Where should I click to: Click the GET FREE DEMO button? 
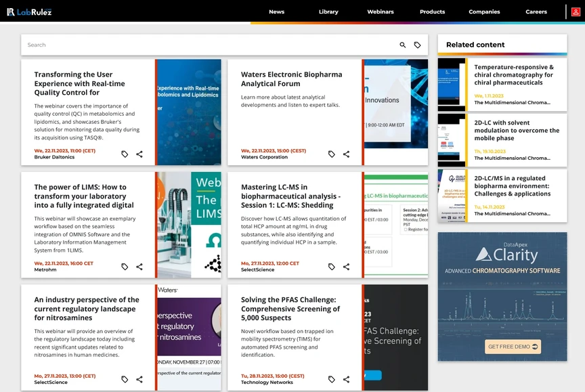[x=513, y=347]
